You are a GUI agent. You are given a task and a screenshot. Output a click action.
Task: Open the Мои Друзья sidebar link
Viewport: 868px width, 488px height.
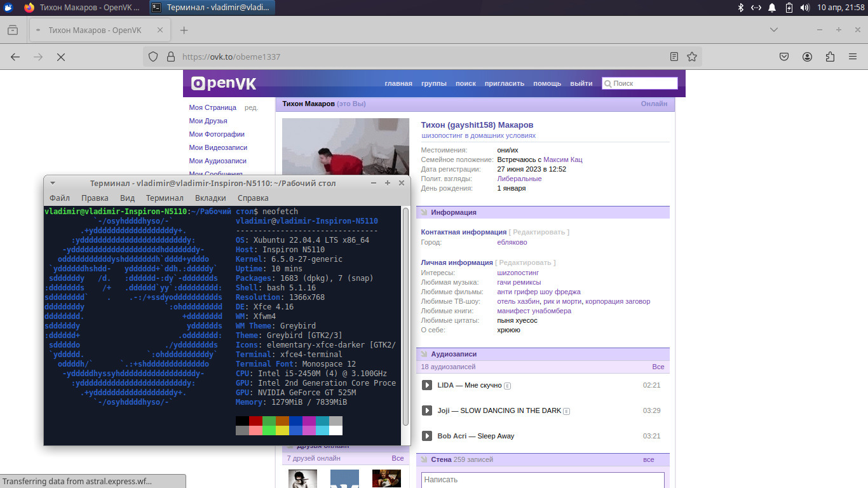[x=208, y=121]
